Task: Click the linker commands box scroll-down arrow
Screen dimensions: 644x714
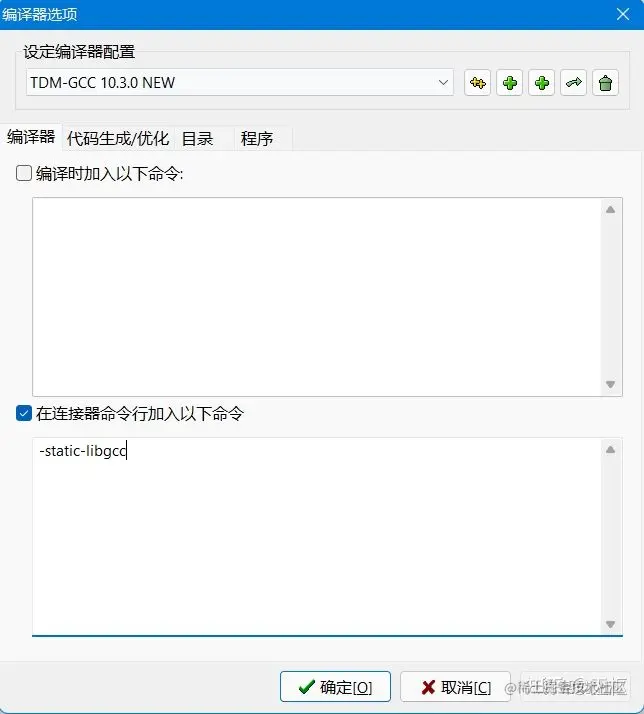Action: click(611, 624)
